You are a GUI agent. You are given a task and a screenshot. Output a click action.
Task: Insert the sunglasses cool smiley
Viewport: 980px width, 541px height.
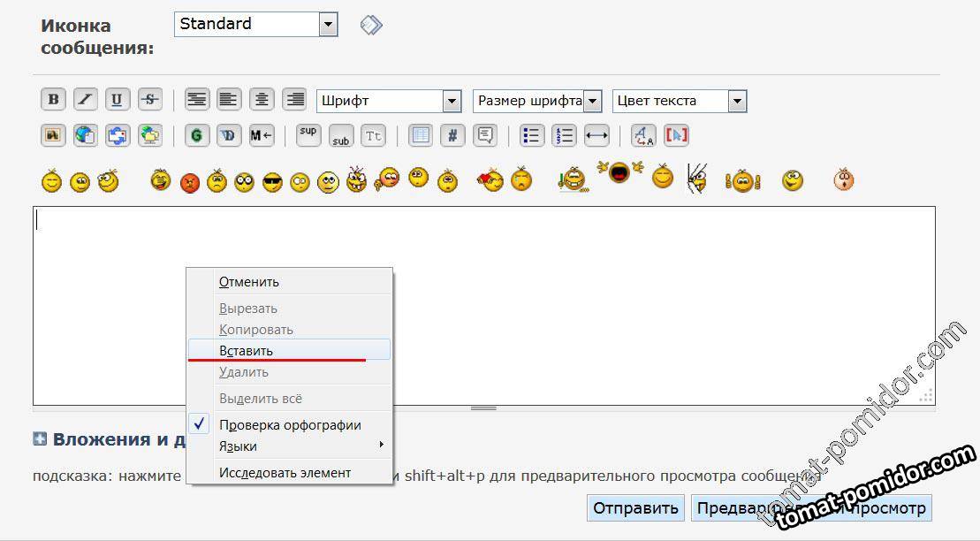pyautogui.click(x=272, y=183)
